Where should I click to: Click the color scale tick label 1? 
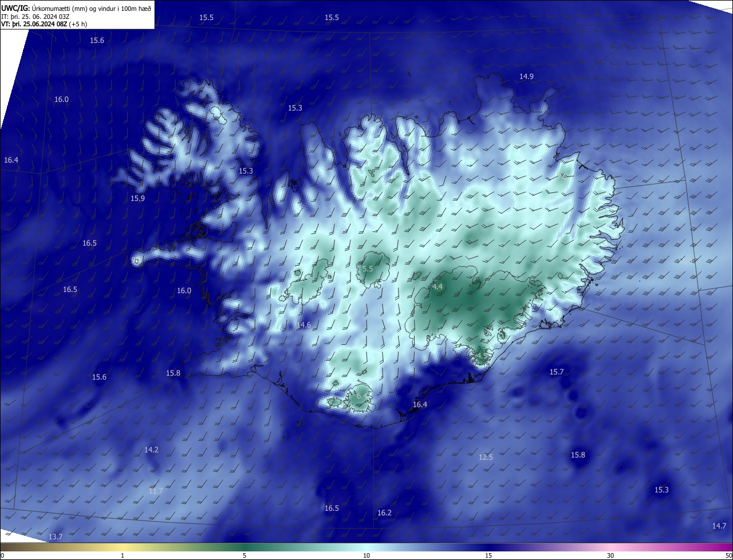click(123, 555)
